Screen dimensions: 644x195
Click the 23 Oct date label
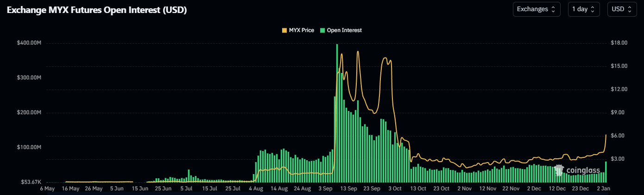point(441,189)
